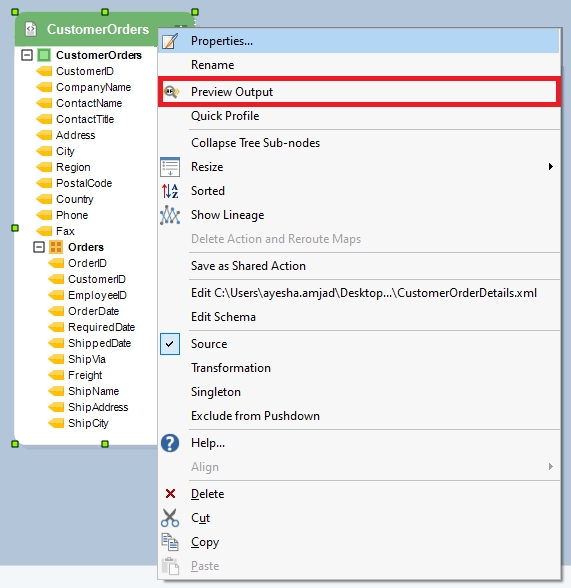Open the Resize submenu arrow
Screen dimensions: 571x588
click(550, 166)
